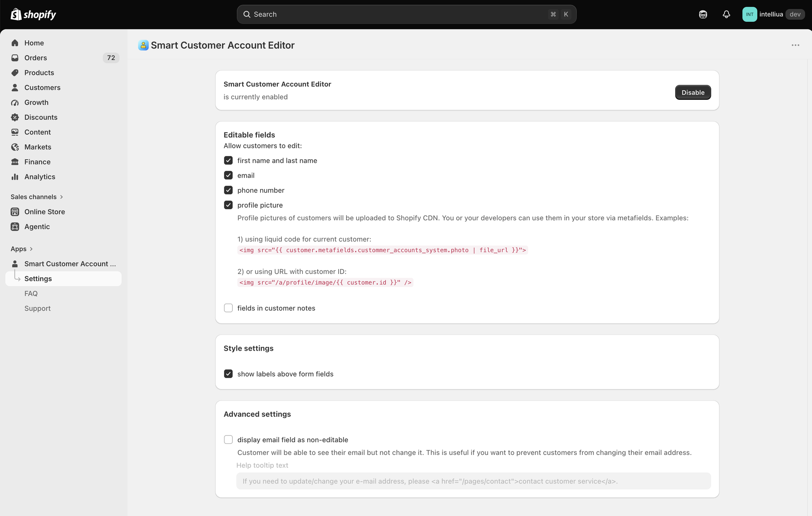Click the search magnifier icon
Viewport: 812px width, 516px height.
[x=247, y=14]
